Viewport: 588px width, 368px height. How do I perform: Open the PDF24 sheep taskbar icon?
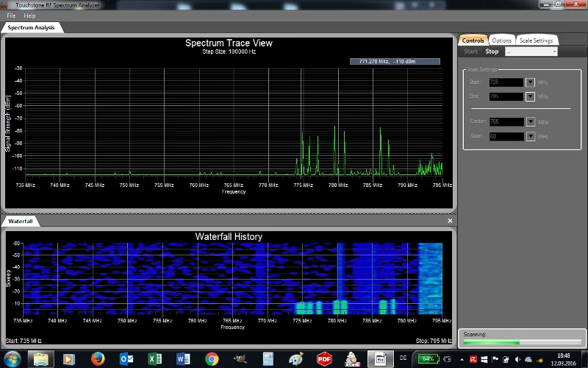click(x=353, y=359)
